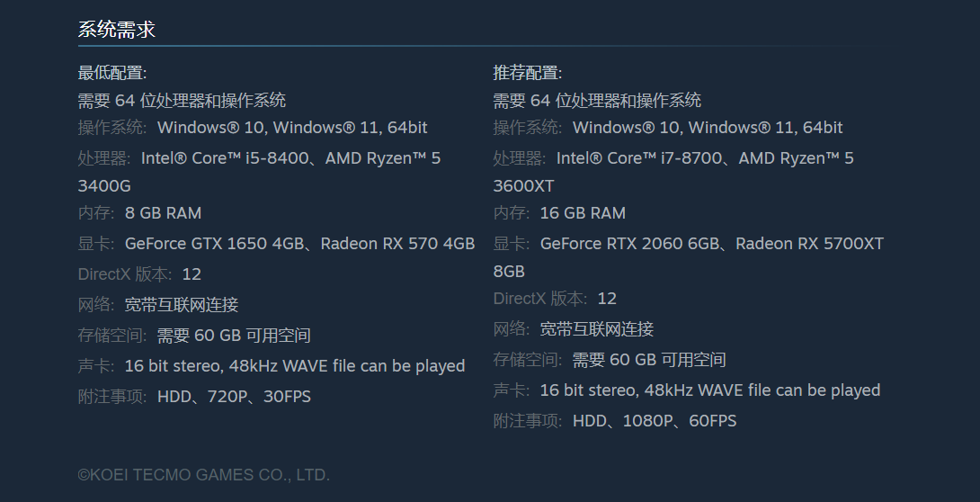Click the 系统需求 section heading
The image size is (980, 502).
117,30
